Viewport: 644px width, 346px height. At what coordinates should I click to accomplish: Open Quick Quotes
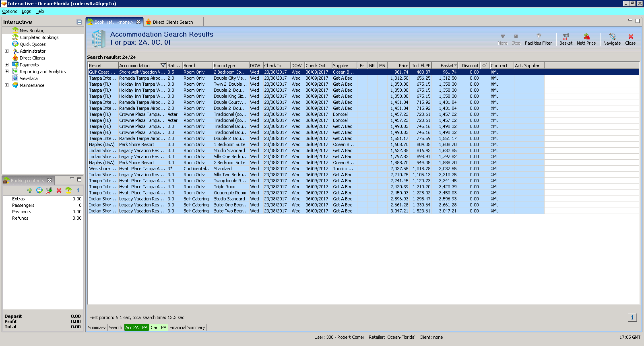point(33,44)
